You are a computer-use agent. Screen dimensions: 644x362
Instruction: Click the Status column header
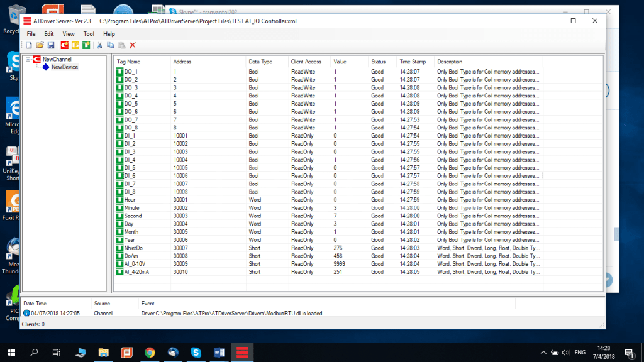coord(382,62)
